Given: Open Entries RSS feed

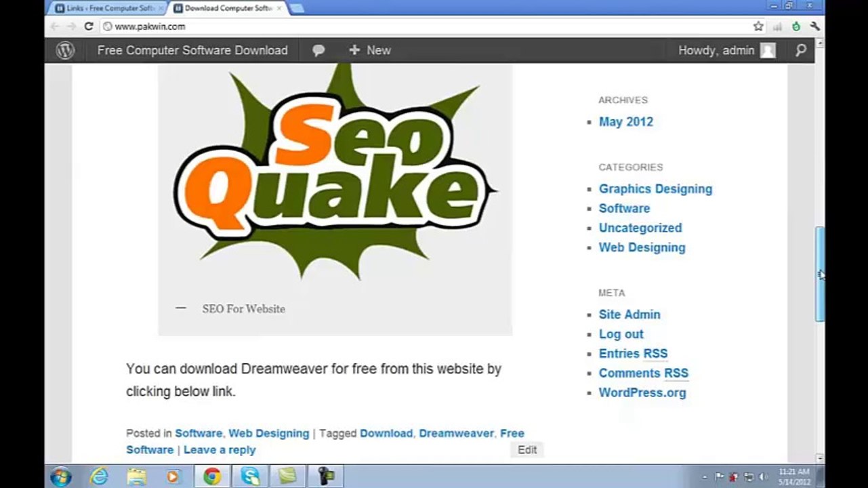Looking at the screenshot, I should [633, 354].
